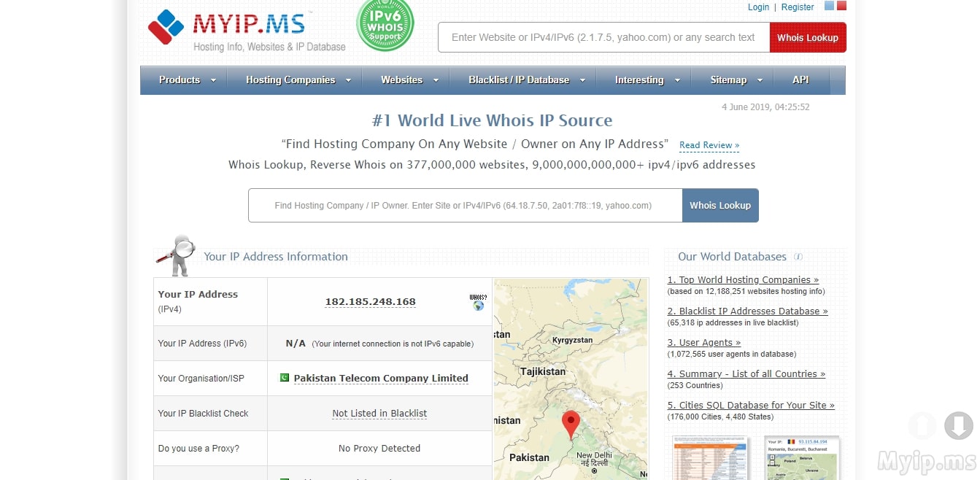Open the Read Review link

[709, 145]
